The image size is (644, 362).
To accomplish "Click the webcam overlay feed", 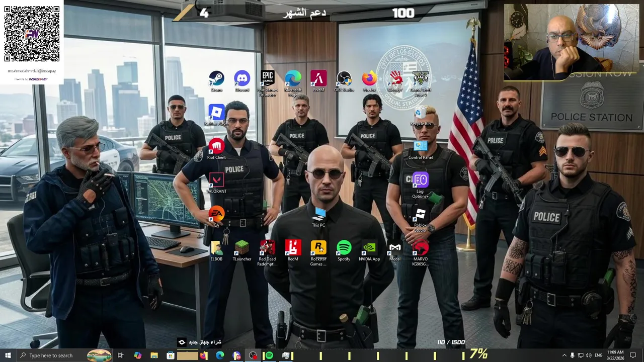I will 571,42.
